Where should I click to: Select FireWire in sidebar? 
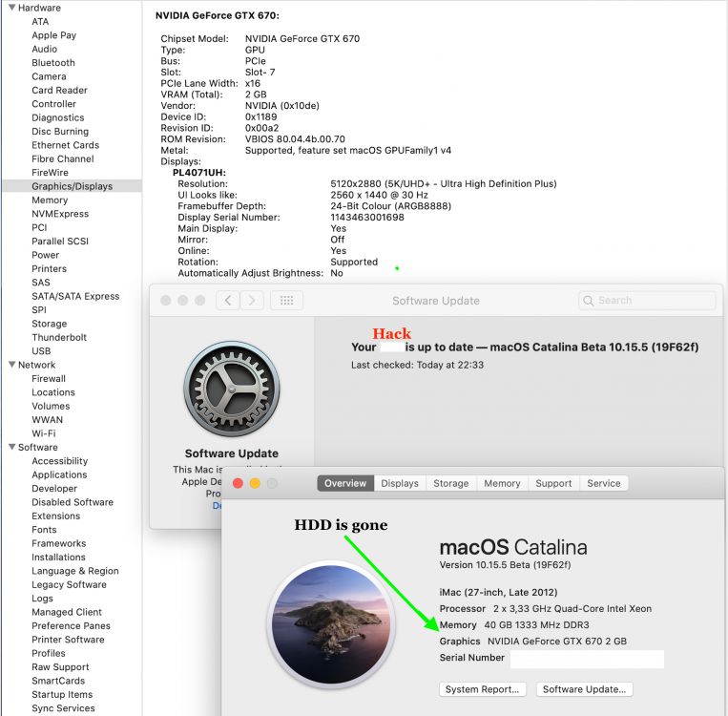coord(51,173)
